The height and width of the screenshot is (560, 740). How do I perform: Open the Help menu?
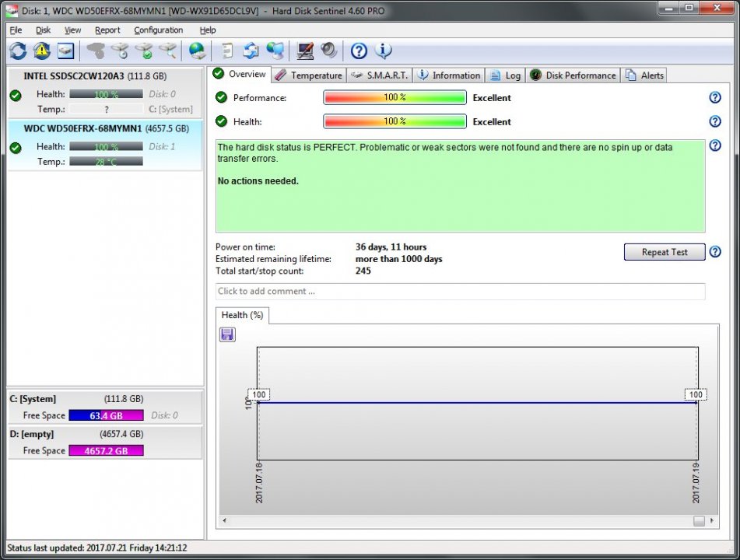208,30
